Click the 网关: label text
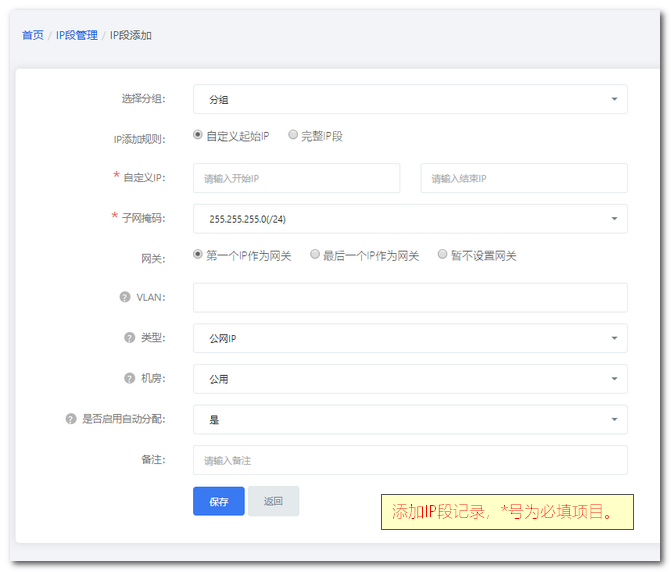 point(153,258)
